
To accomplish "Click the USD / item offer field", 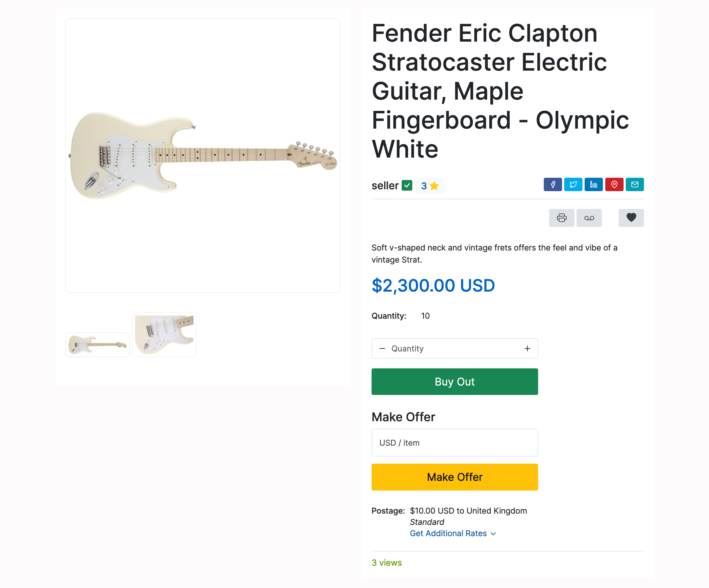I will click(x=454, y=442).
